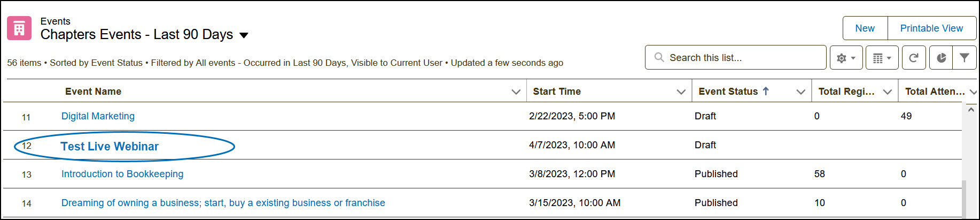Screen dimensions: 980x220
Task: Open Printable View
Action: tap(931, 28)
